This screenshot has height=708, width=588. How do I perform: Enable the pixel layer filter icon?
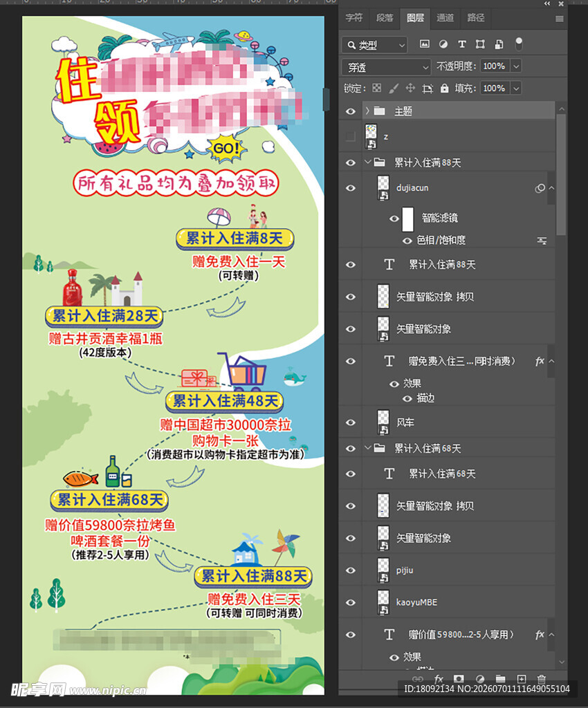coord(425,44)
